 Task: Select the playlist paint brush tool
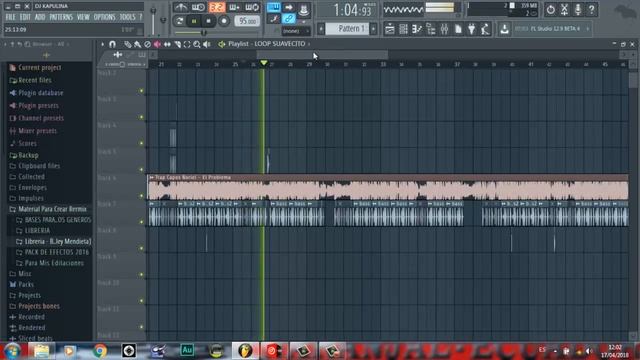[x=138, y=44]
